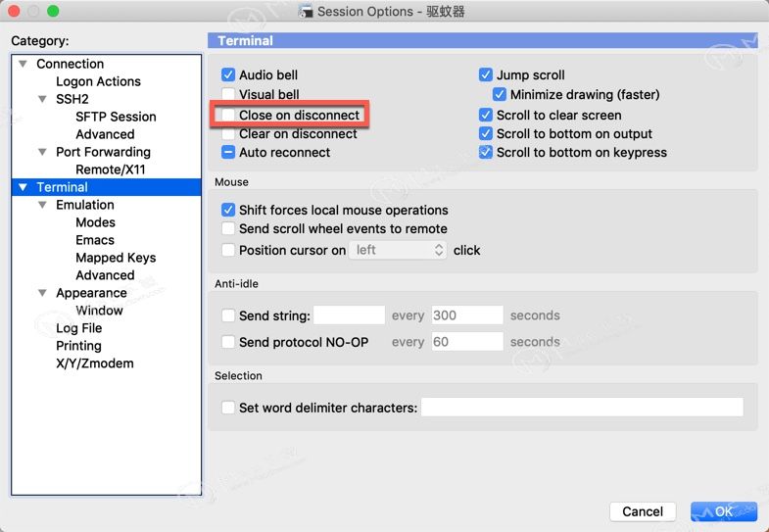The height and width of the screenshot is (532, 769).
Task: Click the word delimiter characters field
Action: coord(582,408)
